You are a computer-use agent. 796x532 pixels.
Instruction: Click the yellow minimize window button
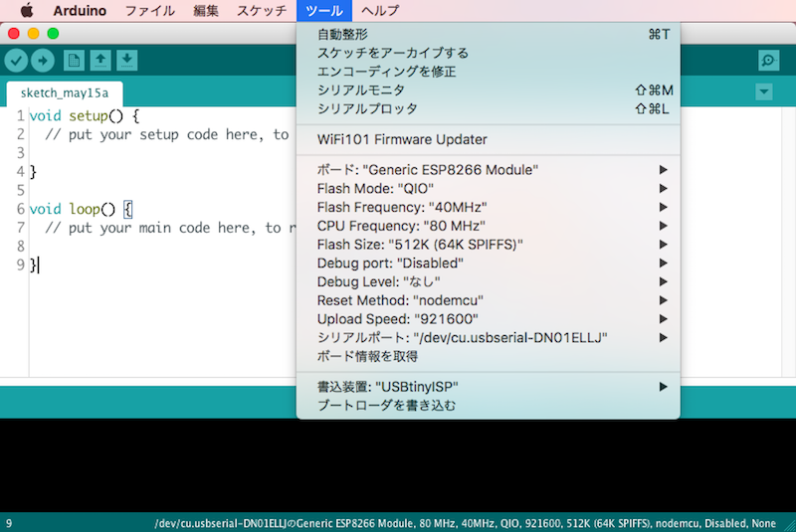point(34,34)
